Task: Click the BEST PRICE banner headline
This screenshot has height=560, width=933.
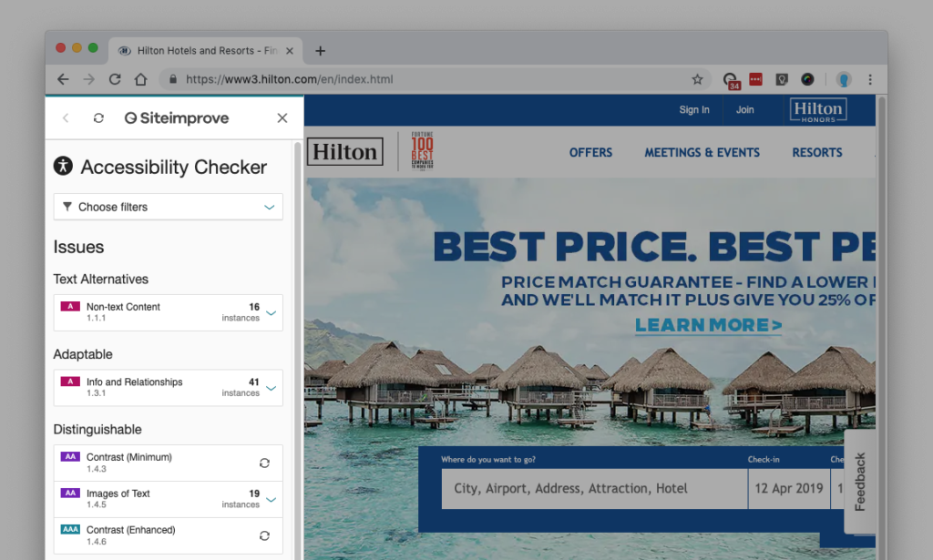Action: (x=654, y=247)
